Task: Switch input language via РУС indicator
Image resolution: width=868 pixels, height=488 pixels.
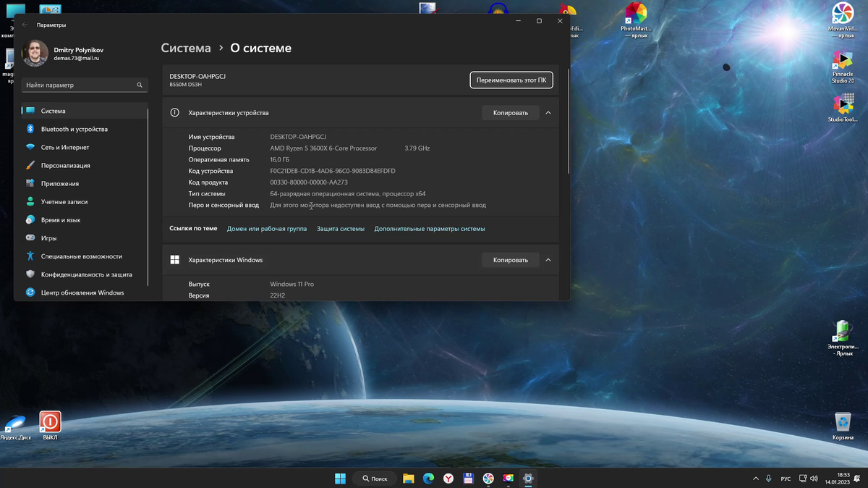Action: click(x=786, y=479)
